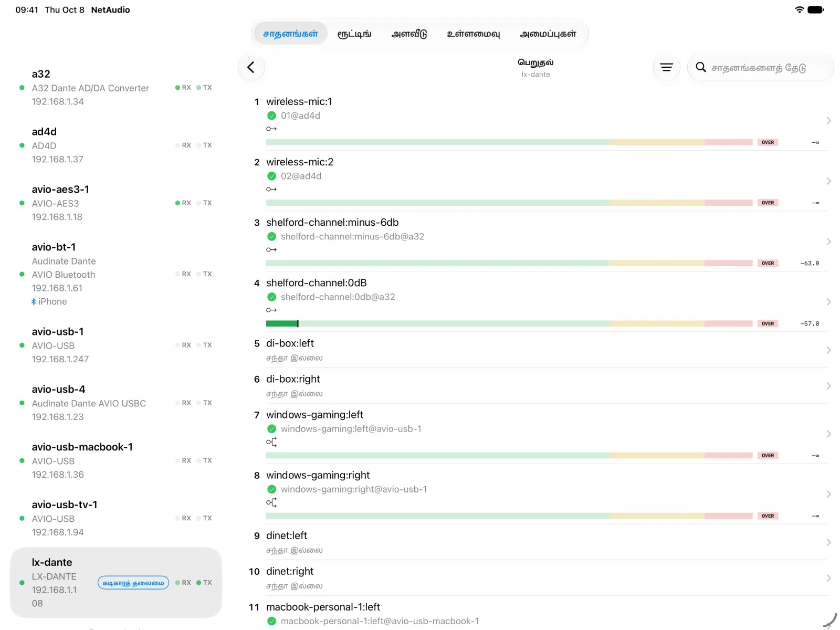The image size is (840, 630).
Task: Switch to the சாதனங்கள் tab
Action: (x=290, y=34)
